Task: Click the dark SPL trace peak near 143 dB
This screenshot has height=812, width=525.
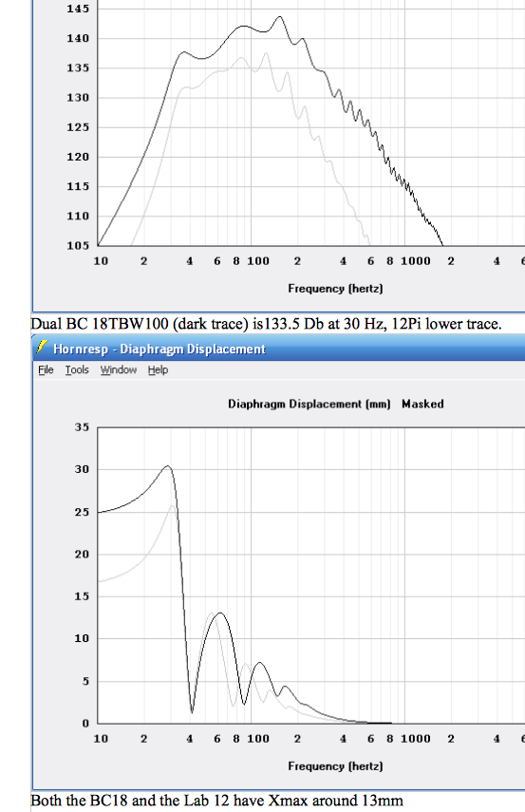Action: pos(279,17)
